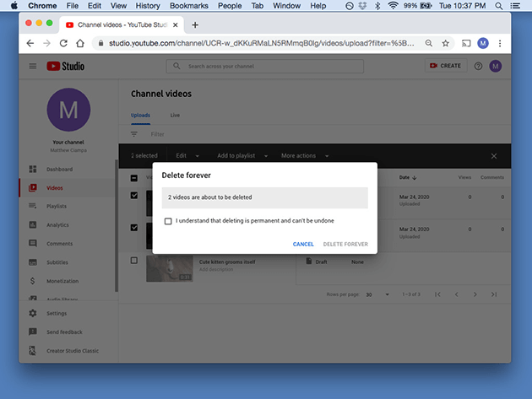Bookmark page with the star icon

click(x=445, y=43)
